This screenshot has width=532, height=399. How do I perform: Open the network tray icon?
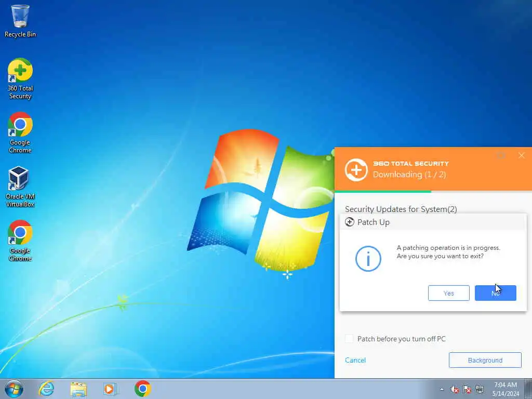(480, 389)
